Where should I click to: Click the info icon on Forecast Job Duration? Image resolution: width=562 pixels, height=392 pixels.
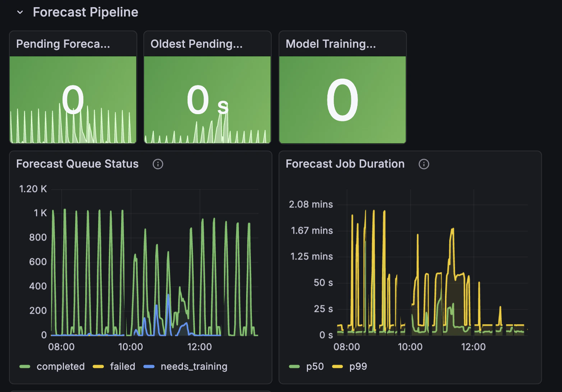click(424, 164)
